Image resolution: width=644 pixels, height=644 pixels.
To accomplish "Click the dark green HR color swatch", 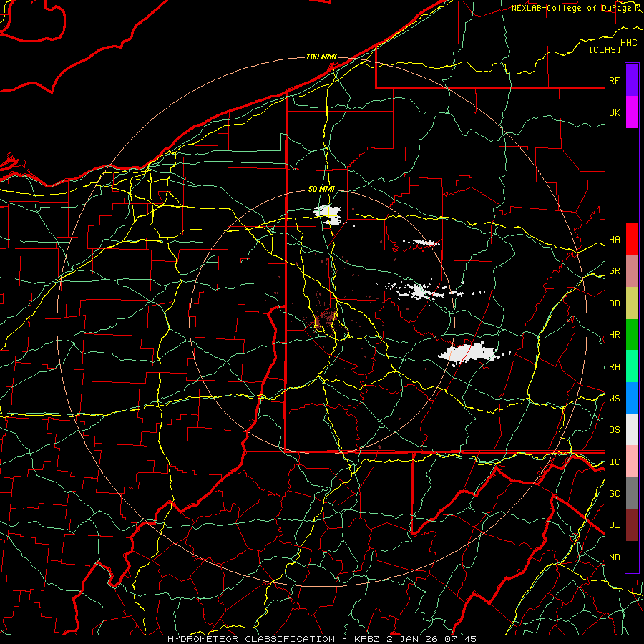I will tap(632, 335).
